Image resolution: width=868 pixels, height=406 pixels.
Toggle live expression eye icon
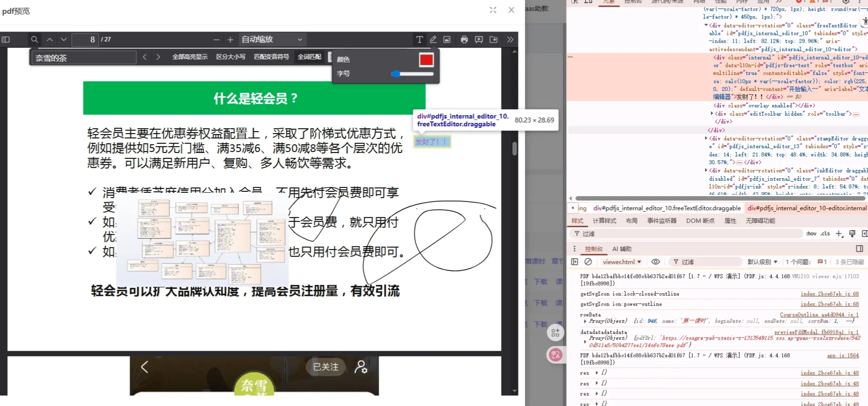(655, 262)
